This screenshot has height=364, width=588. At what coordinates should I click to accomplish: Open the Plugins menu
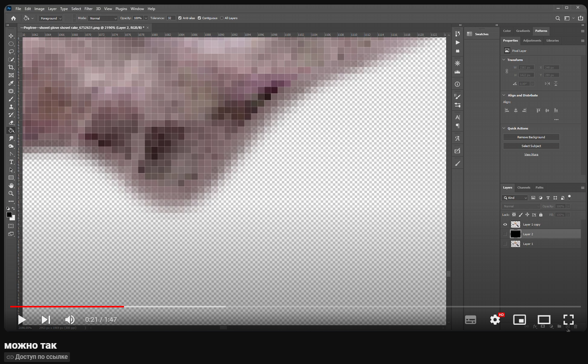121,9
